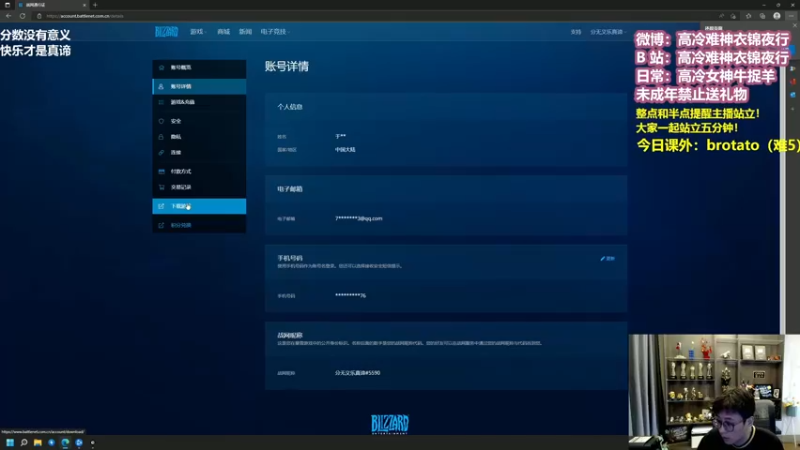This screenshot has height=450, width=800.
Task: Click the BattleTag value ending #5590
Action: (x=358, y=373)
